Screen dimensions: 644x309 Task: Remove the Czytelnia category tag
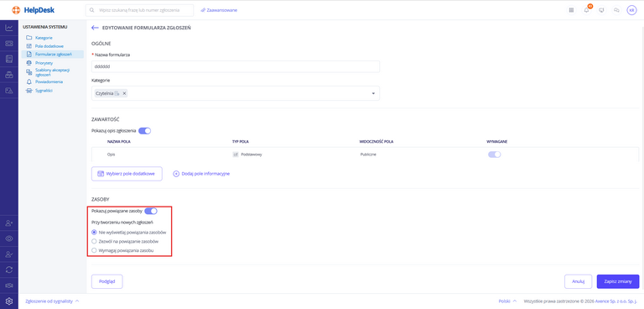124,93
